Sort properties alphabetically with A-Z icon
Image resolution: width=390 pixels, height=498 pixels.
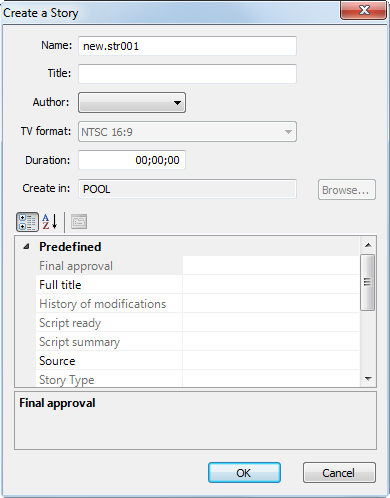50,222
